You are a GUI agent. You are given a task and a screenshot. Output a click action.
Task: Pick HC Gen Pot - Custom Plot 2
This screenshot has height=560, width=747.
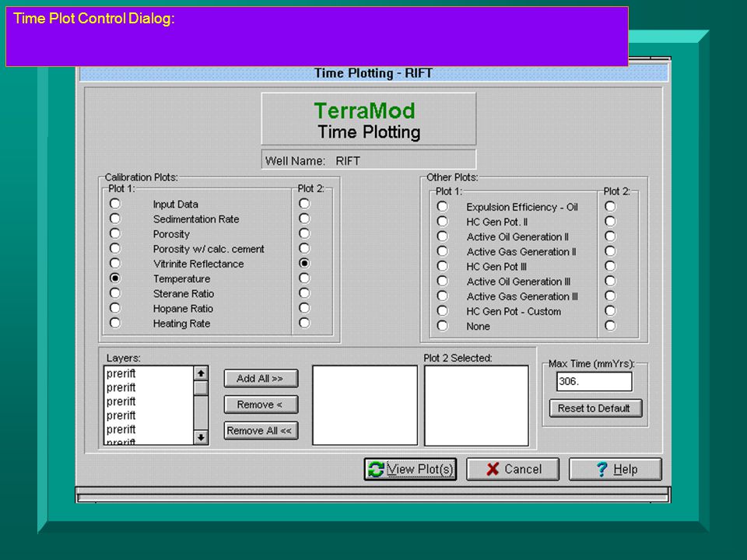tap(610, 310)
